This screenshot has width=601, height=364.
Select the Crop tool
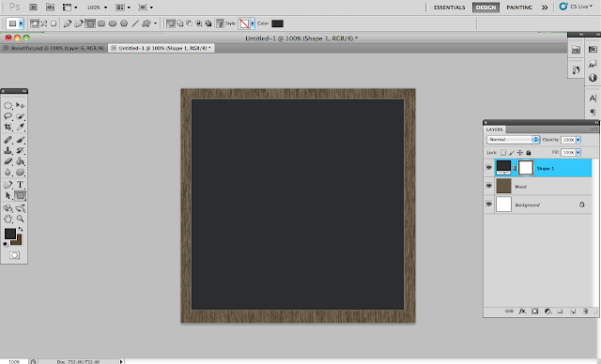click(8, 127)
